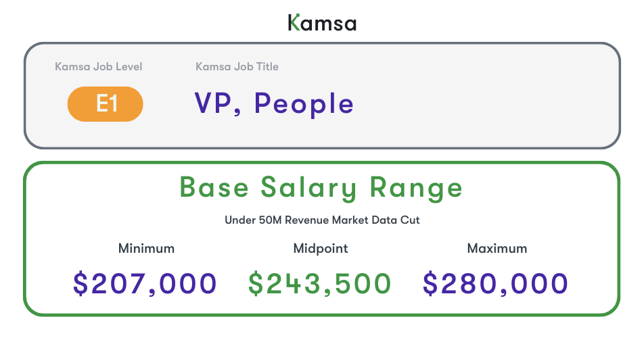The width and height of the screenshot is (644, 342).
Task: Select the Maximum label
Action: pos(497,249)
